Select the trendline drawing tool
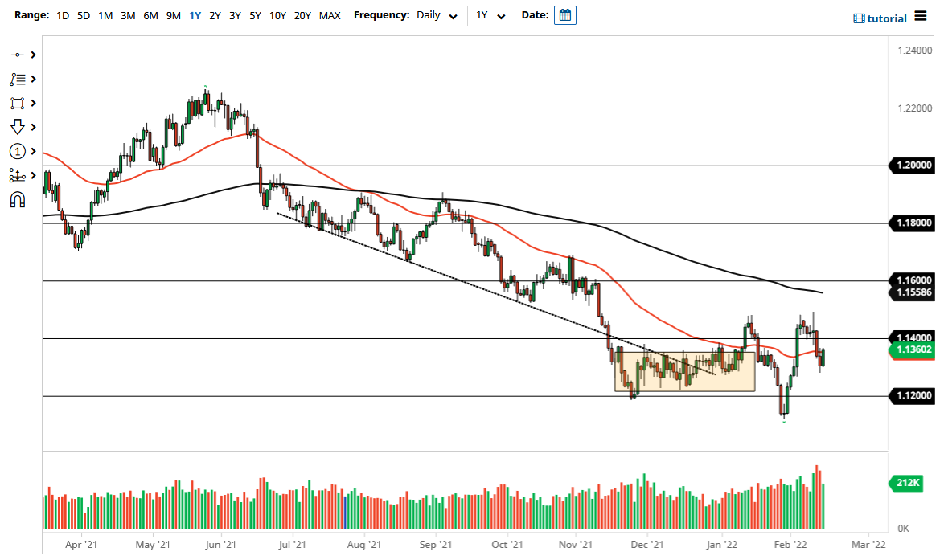Image resolution: width=944 pixels, height=560 pixels. [x=18, y=55]
